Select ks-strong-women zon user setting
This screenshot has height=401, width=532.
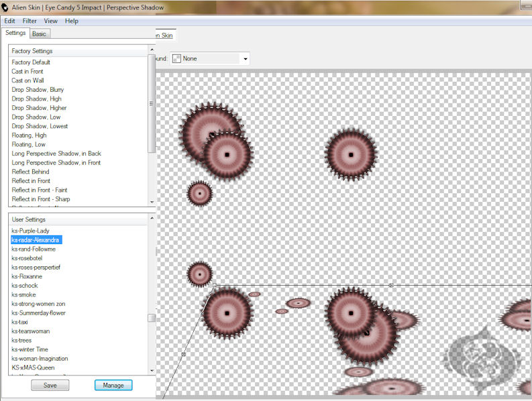pyautogui.click(x=38, y=304)
